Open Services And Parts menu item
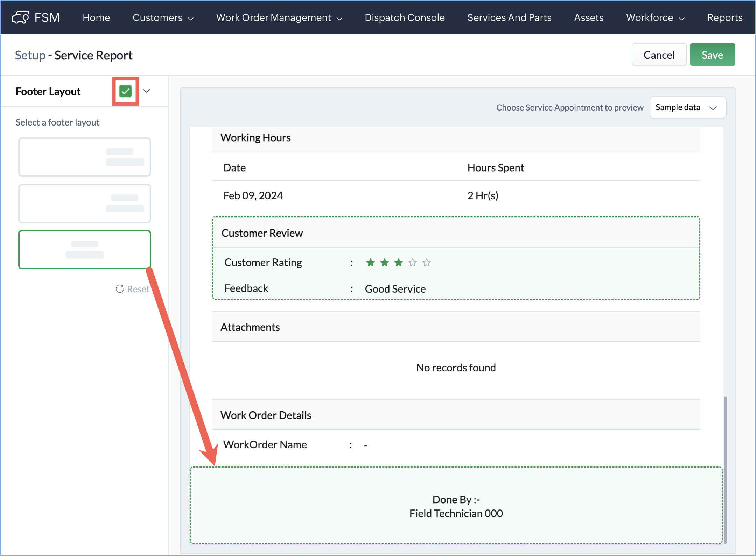 point(509,17)
